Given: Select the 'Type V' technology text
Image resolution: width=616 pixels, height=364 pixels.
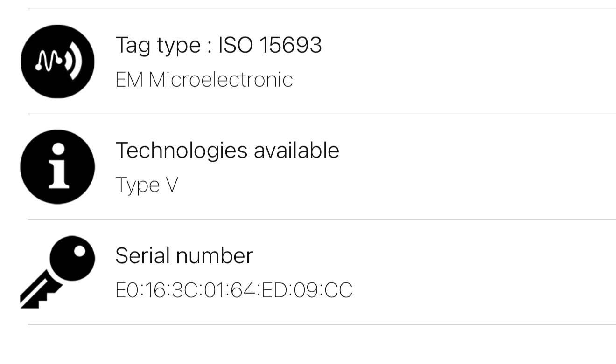Looking at the screenshot, I should [x=147, y=185].
